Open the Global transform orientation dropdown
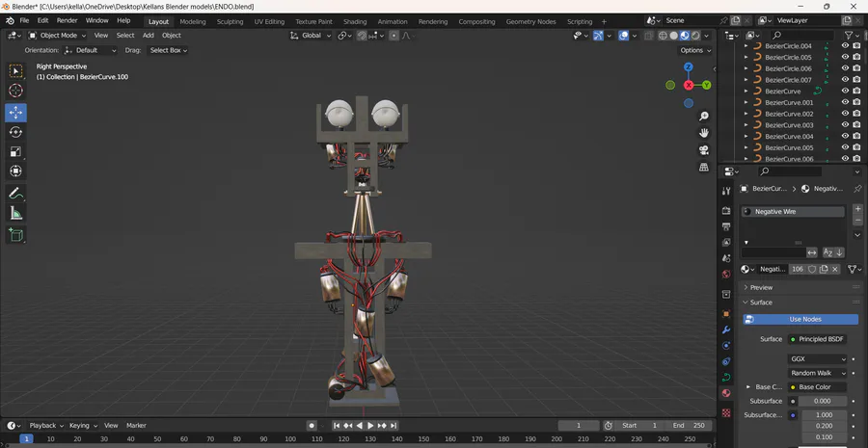 311,36
